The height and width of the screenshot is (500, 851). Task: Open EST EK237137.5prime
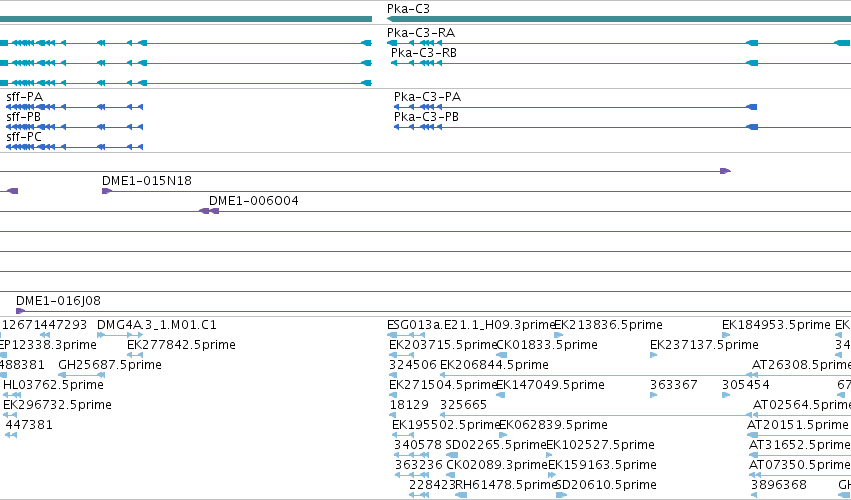[x=704, y=345]
